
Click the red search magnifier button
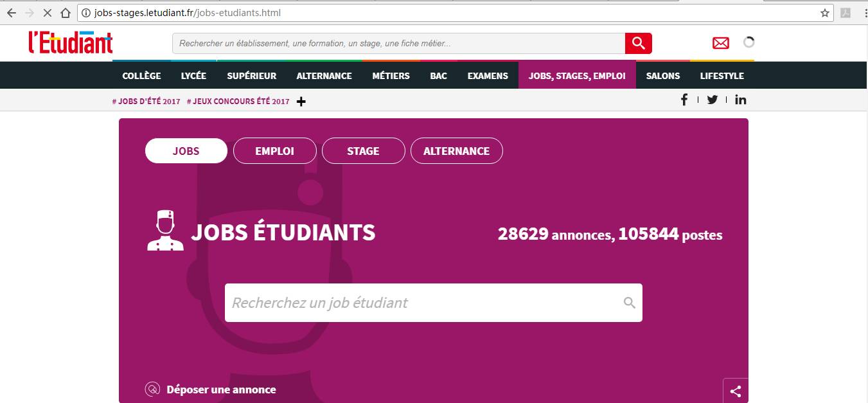tap(638, 43)
